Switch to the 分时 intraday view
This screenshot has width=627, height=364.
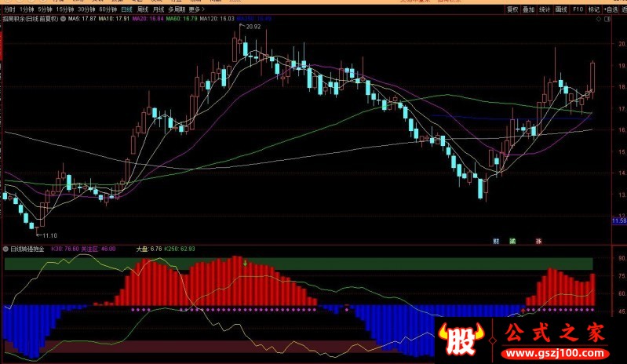tap(9, 9)
